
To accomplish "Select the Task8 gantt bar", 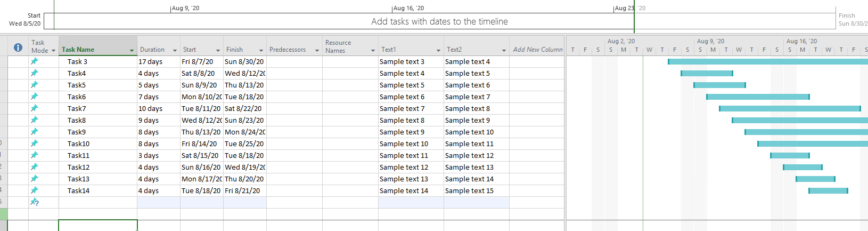I will 799,121.
